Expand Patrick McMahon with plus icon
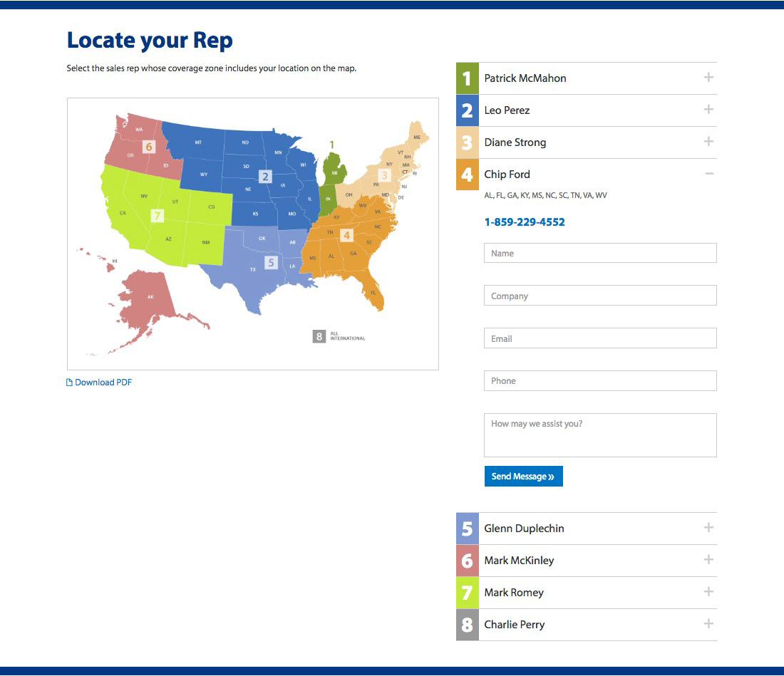The height and width of the screenshot is (676, 784). coord(708,78)
